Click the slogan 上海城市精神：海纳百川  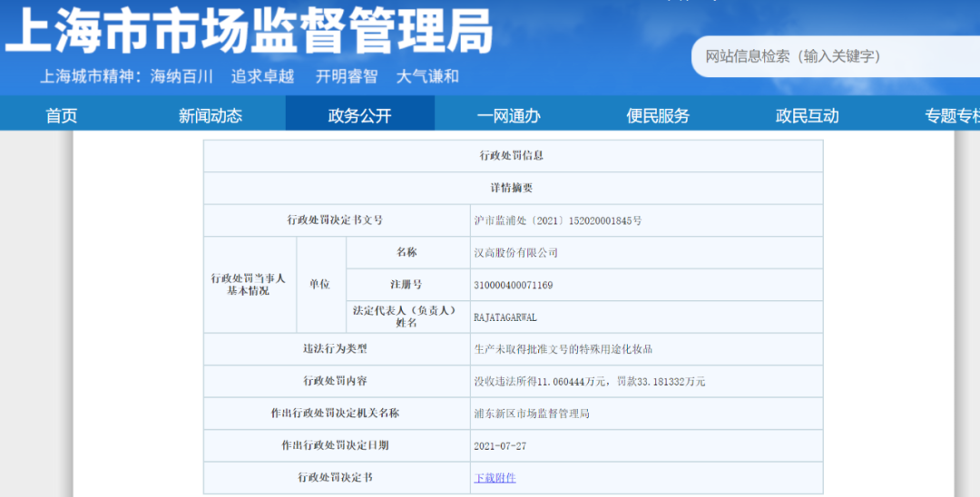tap(127, 77)
